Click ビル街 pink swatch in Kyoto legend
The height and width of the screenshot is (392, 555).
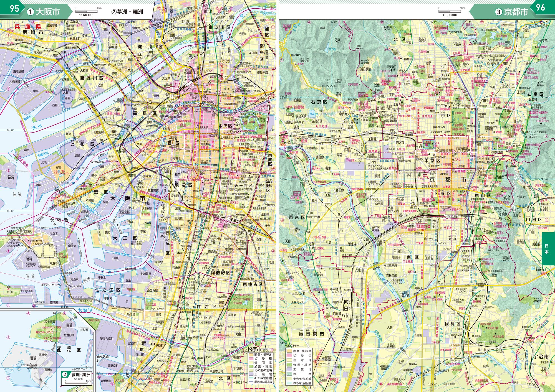[289, 355]
